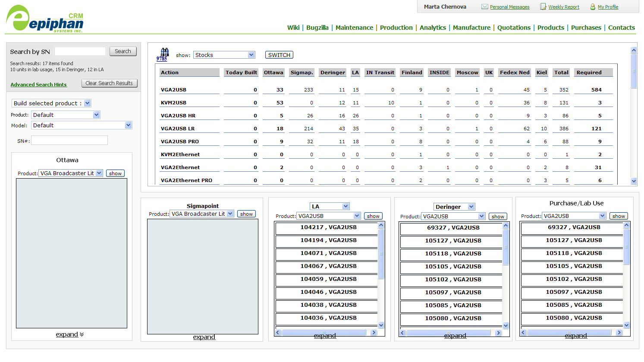Go to the Quotations menu item
This screenshot has height=362, width=644.
pos(514,28)
